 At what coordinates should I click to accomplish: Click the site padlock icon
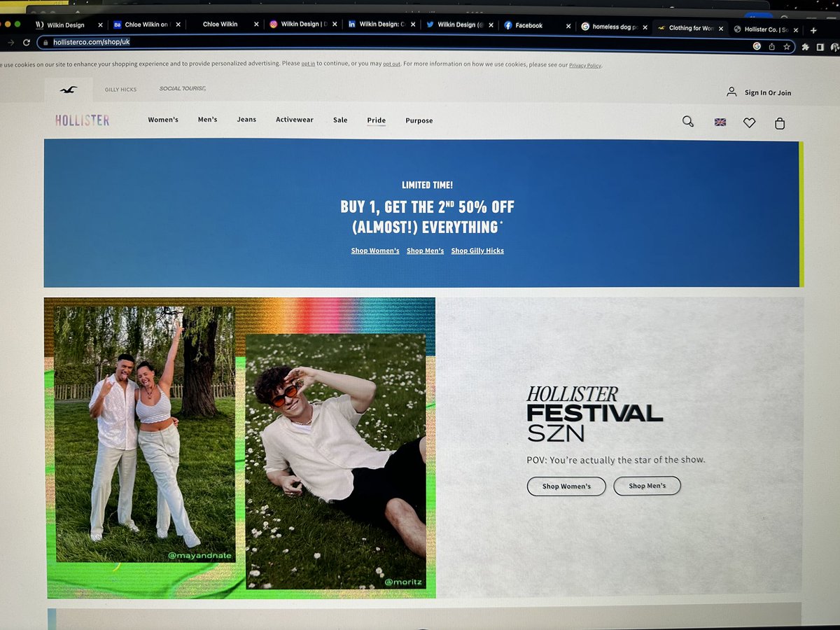tap(45, 42)
